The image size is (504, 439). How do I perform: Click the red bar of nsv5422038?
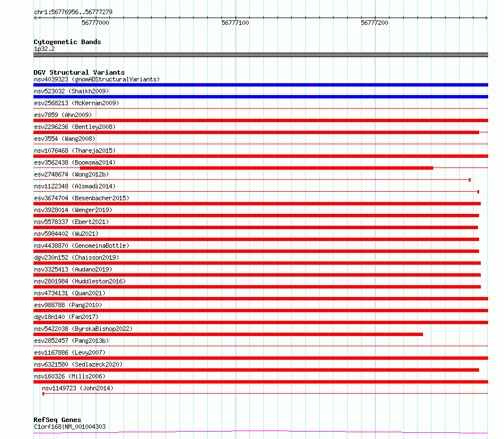(x=228, y=334)
